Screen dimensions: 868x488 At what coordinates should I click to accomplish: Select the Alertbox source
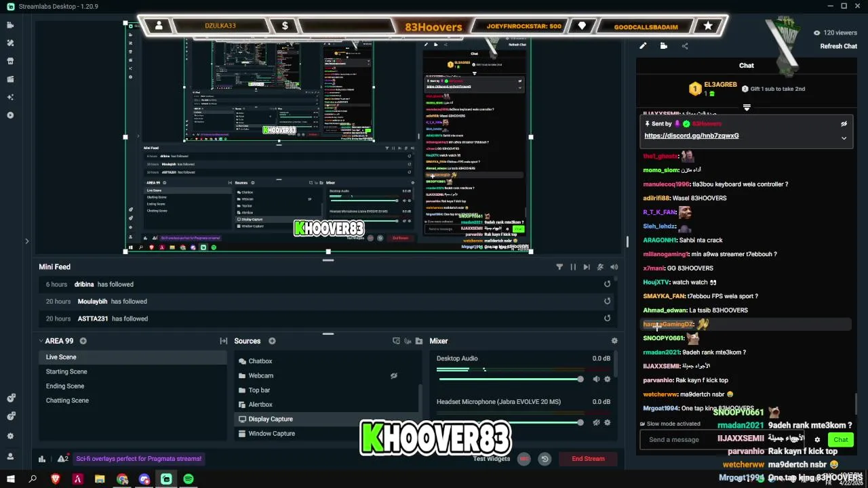tap(327, 405)
